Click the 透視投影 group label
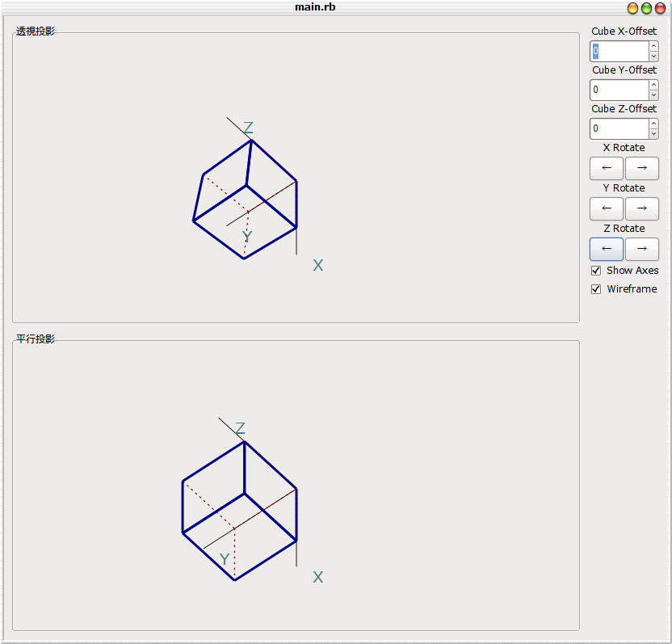Image resolution: width=672 pixels, height=644 pixels. click(36, 32)
